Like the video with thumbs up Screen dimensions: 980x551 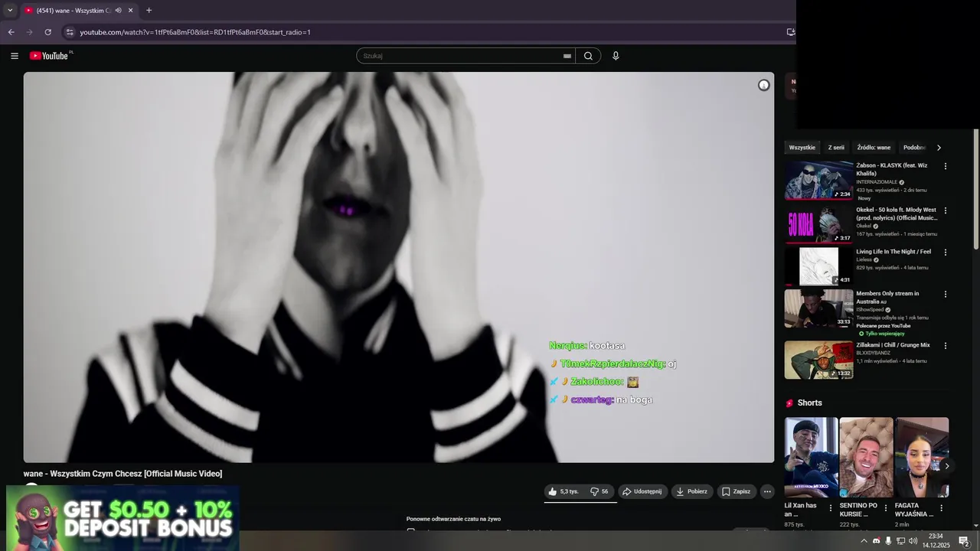click(x=563, y=491)
